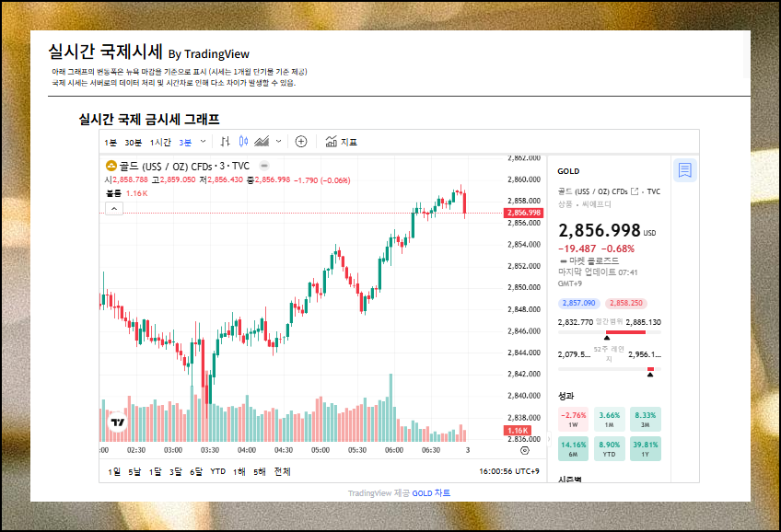The height and width of the screenshot is (532, 781).
Task: Click the 8.90% YTD performance tile
Action: click(609, 449)
